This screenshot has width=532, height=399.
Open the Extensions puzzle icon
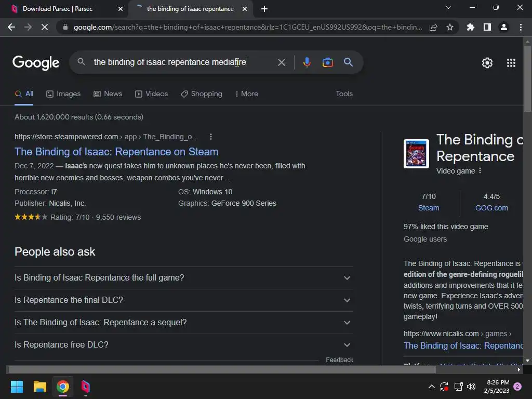(x=471, y=27)
